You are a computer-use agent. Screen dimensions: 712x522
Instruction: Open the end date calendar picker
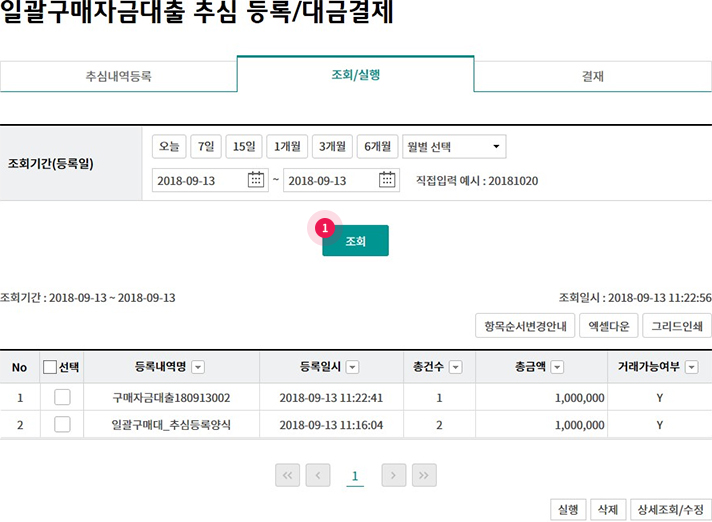[x=388, y=180]
